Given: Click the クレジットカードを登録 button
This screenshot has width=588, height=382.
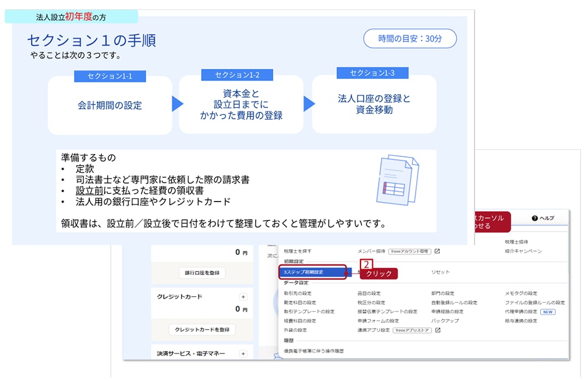Looking at the screenshot, I should (x=202, y=329).
